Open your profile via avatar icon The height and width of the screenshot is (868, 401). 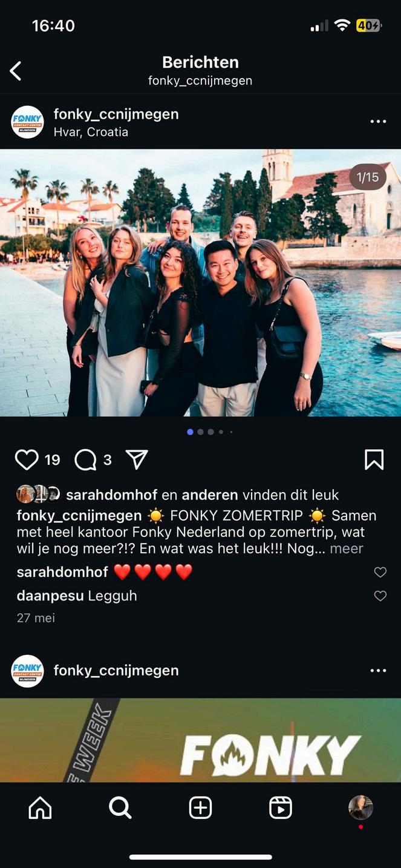[360, 807]
